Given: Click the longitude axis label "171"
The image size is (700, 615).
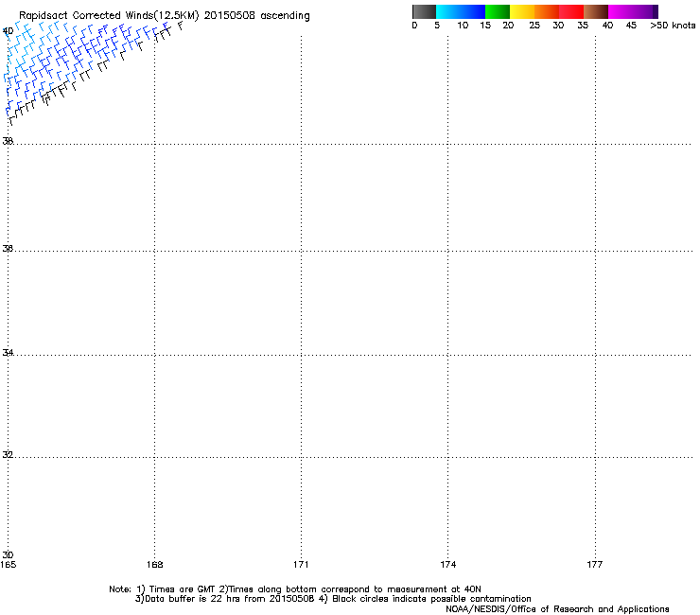Looking at the screenshot, I should click(x=301, y=565).
